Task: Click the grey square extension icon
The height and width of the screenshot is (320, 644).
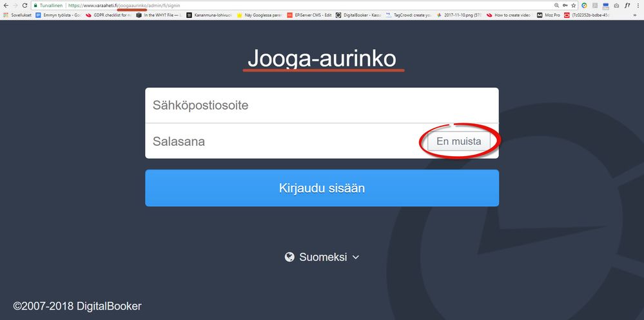Action: (x=595, y=6)
